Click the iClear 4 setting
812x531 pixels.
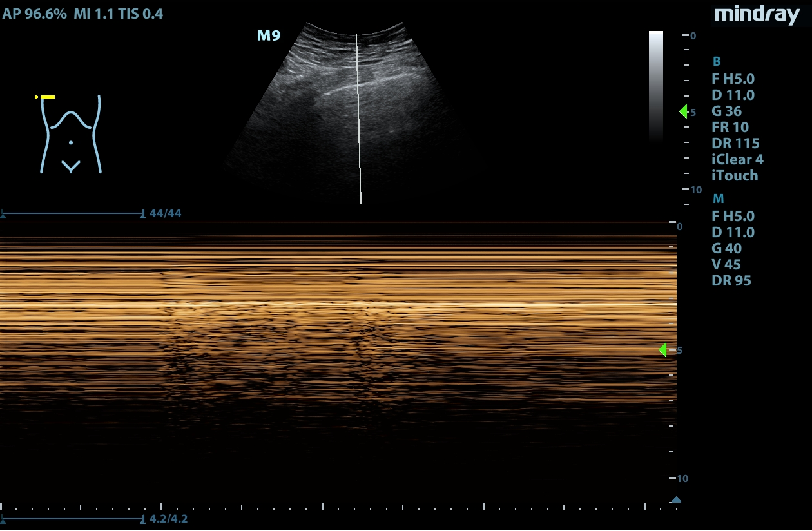coord(737,159)
